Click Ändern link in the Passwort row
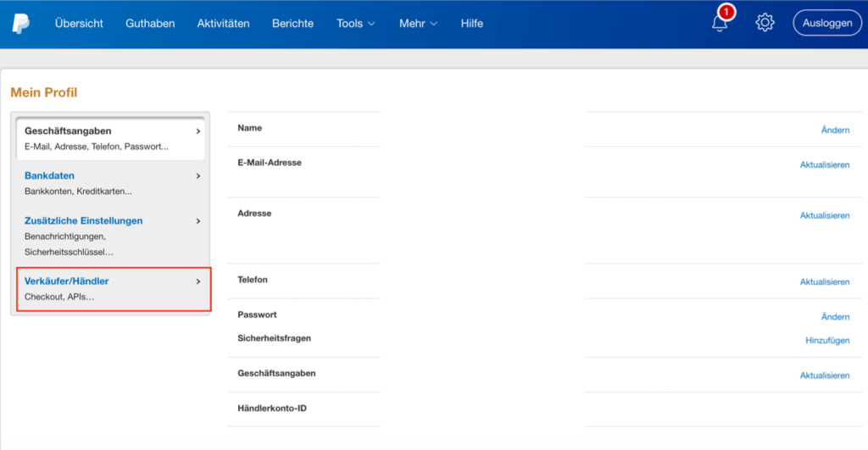This screenshot has width=868, height=450. [835, 317]
